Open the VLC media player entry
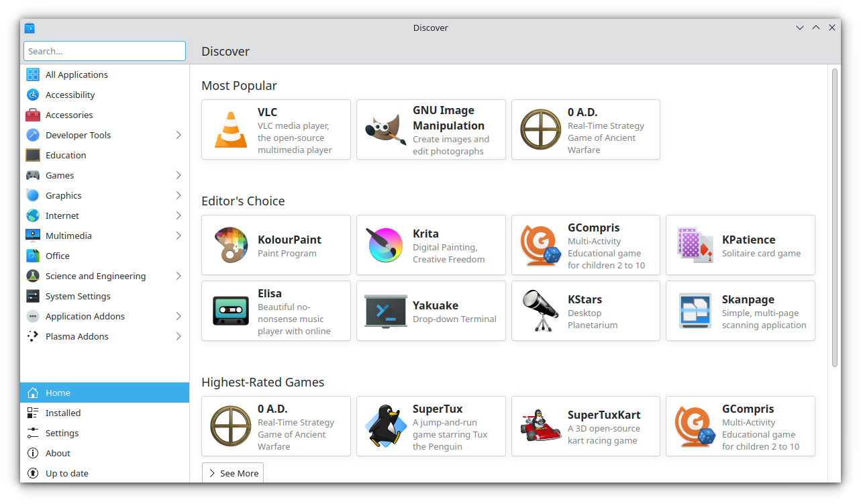 pyautogui.click(x=275, y=130)
